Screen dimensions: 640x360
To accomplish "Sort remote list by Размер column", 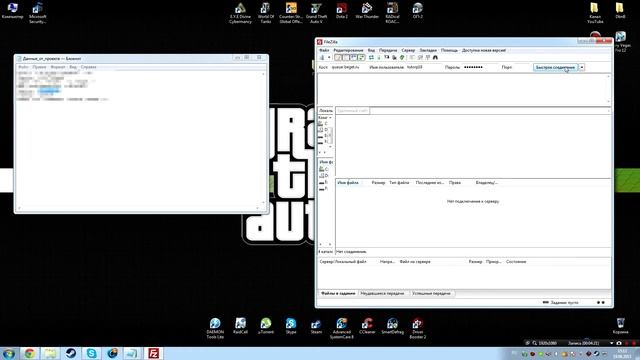I will coord(378,183).
